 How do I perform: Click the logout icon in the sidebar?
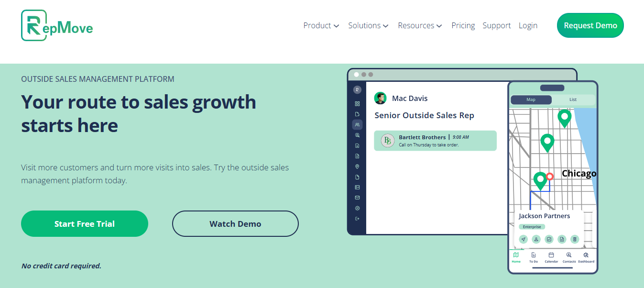pyautogui.click(x=357, y=219)
